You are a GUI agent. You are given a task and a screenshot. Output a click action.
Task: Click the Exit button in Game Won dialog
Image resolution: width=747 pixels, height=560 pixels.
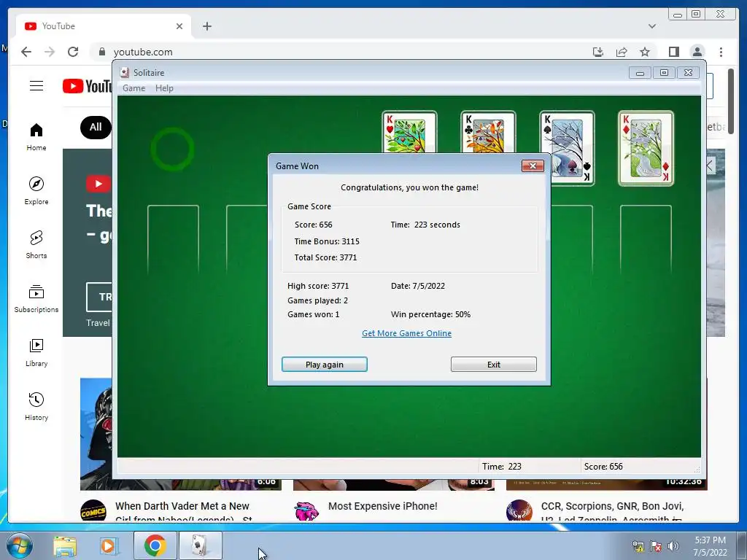point(494,365)
